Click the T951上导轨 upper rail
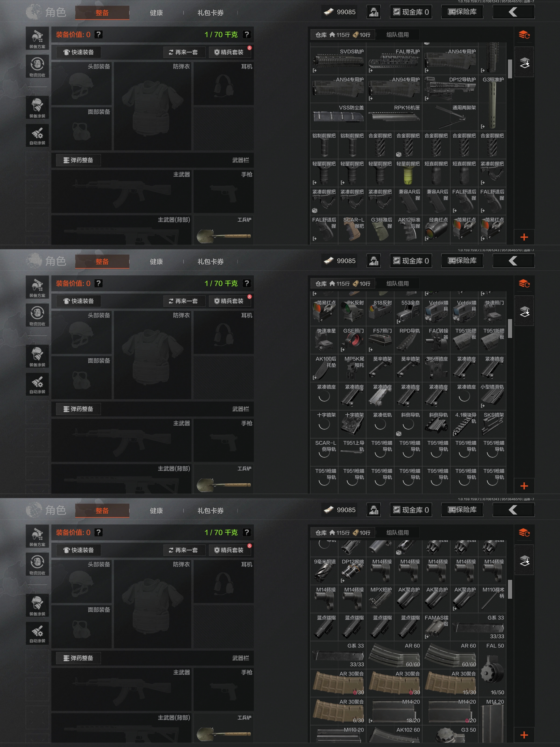 coord(352,452)
